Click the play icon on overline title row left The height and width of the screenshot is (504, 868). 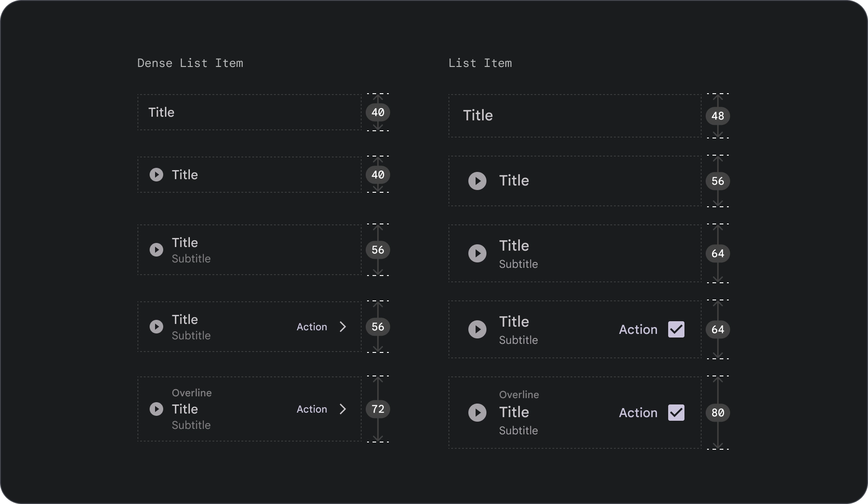pyautogui.click(x=156, y=409)
